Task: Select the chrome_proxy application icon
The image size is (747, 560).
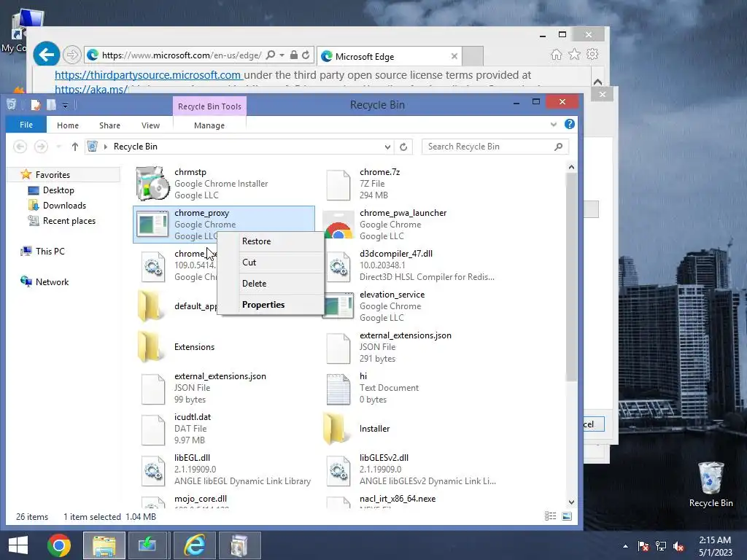Action: 152,224
